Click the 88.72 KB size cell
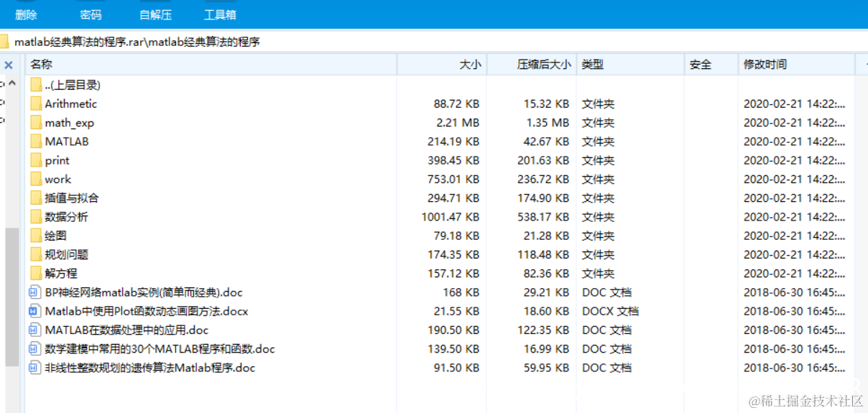 click(457, 103)
